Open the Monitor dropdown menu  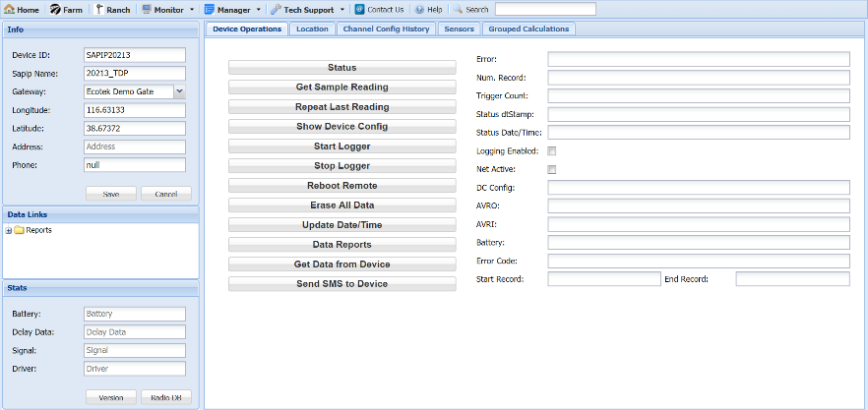click(191, 9)
